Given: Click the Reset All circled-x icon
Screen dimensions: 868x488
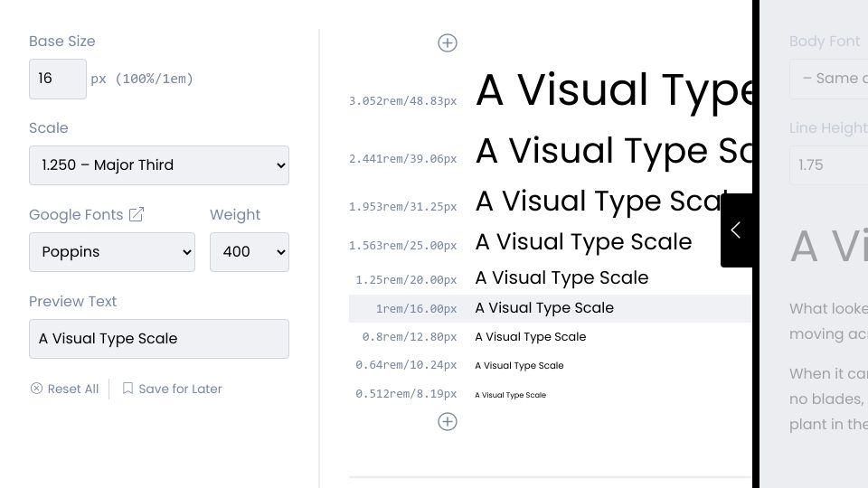Looking at the screenshot, I should [36, 389].
